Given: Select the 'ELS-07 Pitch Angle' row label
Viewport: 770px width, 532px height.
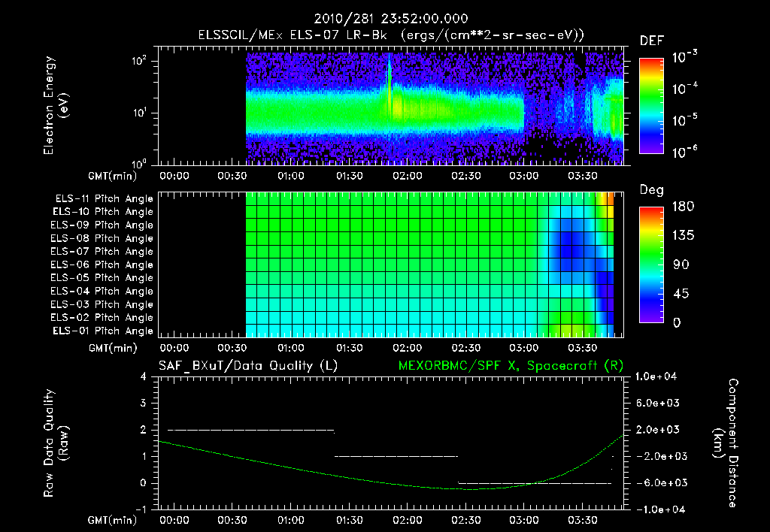Looking at the screenshot, I should click(102, 251).
